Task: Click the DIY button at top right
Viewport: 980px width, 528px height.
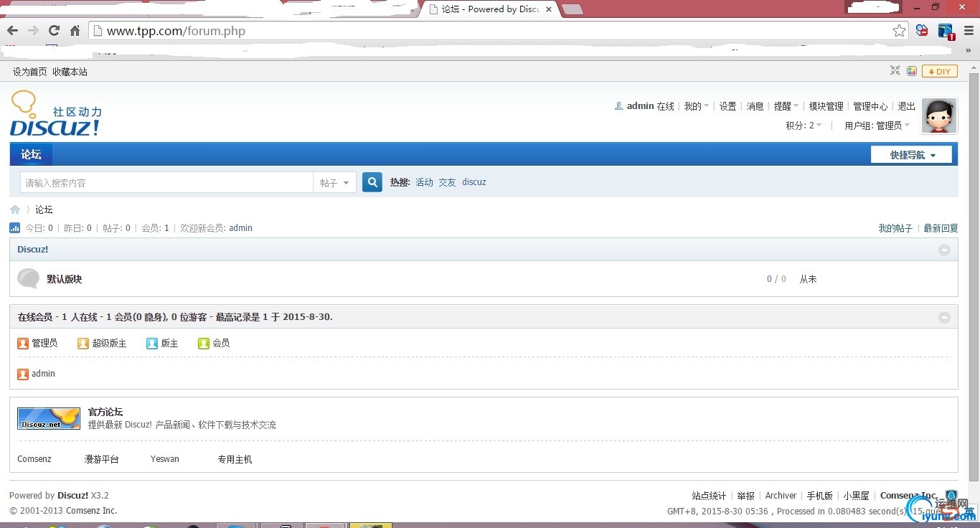Action: tap(939, 70)
